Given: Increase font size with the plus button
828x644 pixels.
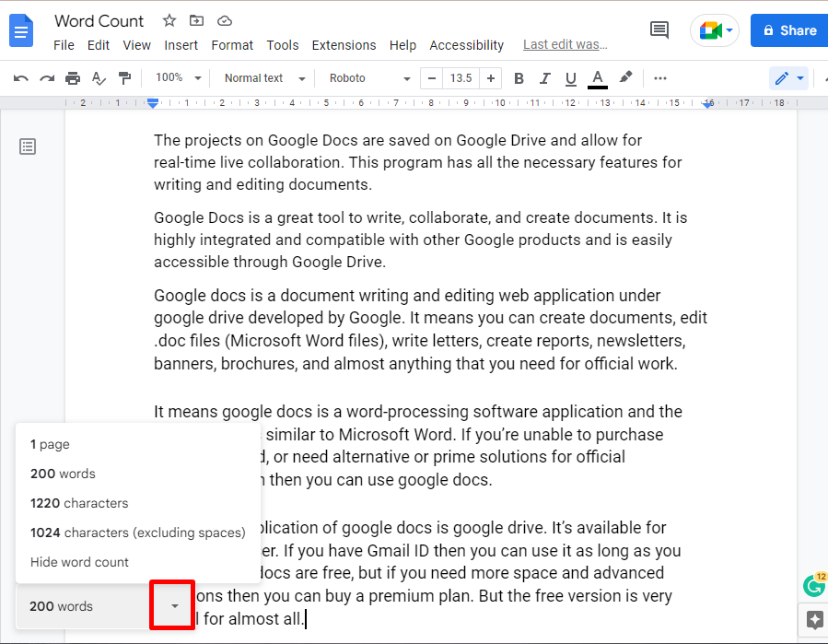Looking at the screenshot, I should [491, 78].
